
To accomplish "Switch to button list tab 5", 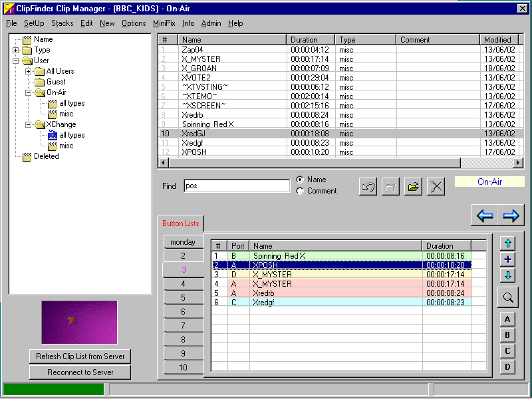I will click(x=184, y=297).
